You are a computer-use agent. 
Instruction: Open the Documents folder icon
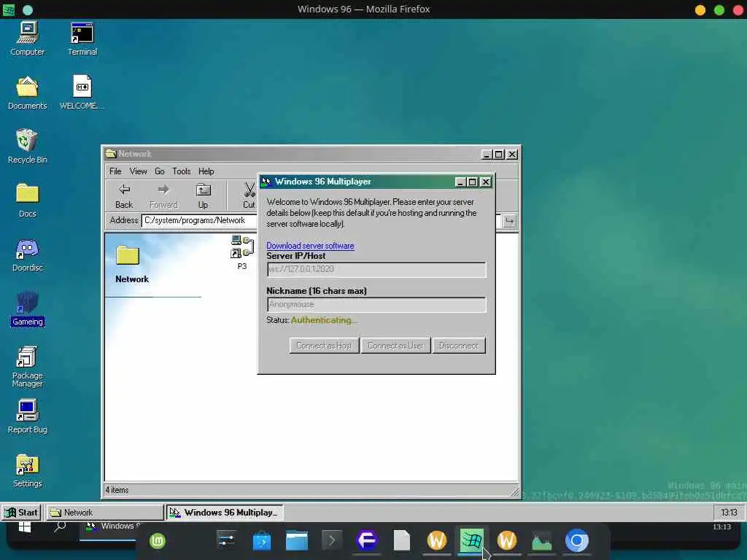coord(27,93)
